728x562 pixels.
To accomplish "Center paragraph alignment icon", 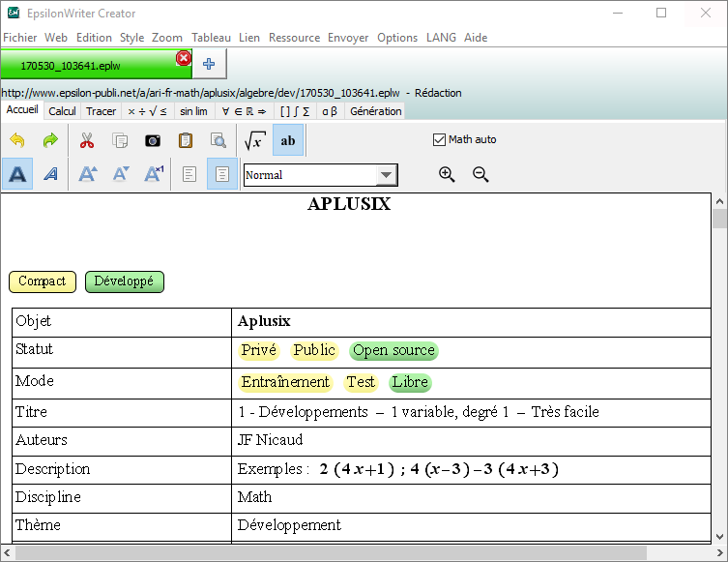I will [222, 174].
